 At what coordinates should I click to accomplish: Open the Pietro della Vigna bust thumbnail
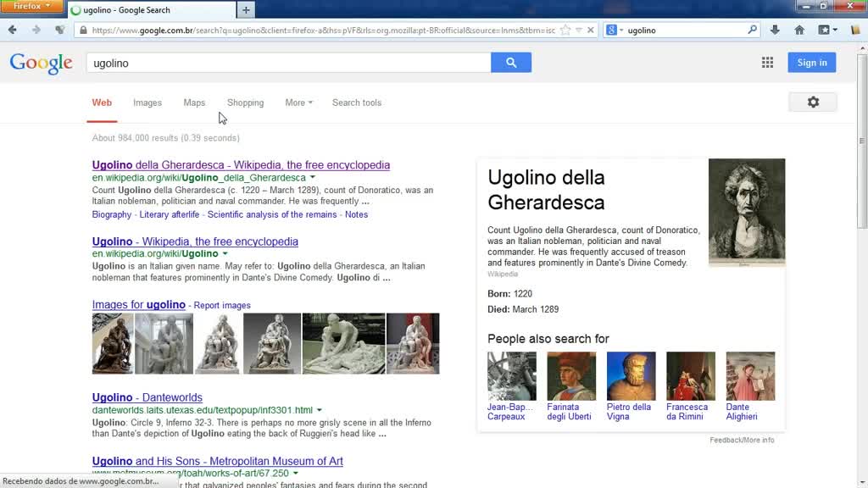click(x=631, y=375)
